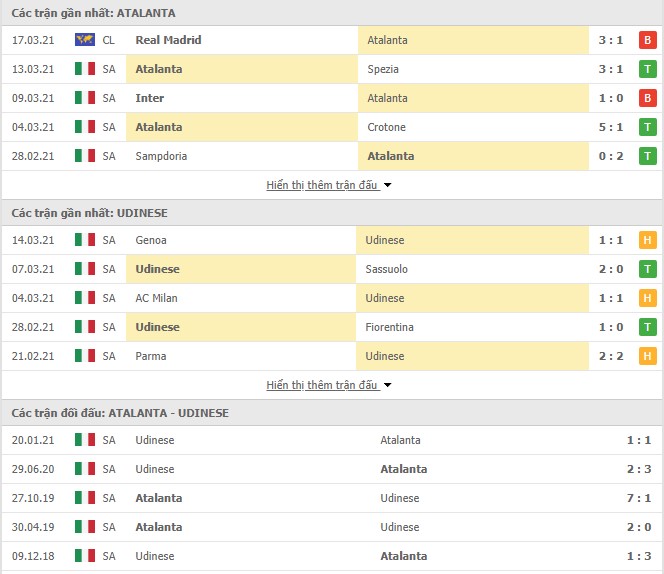Open 'Hiển thị thêm trận đấu' under Atalanta
The width and height of the screenshot is (664, 574).
click(321, 185)
